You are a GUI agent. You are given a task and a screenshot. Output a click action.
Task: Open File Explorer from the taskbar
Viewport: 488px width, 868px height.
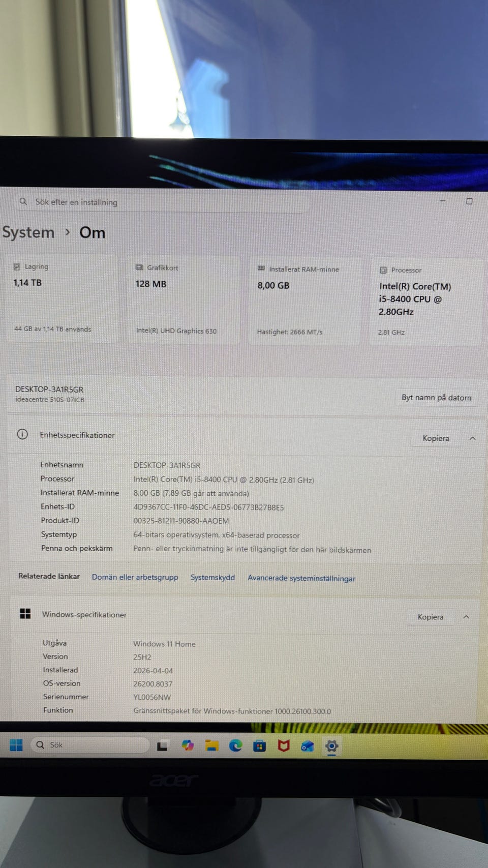[211, 746]
